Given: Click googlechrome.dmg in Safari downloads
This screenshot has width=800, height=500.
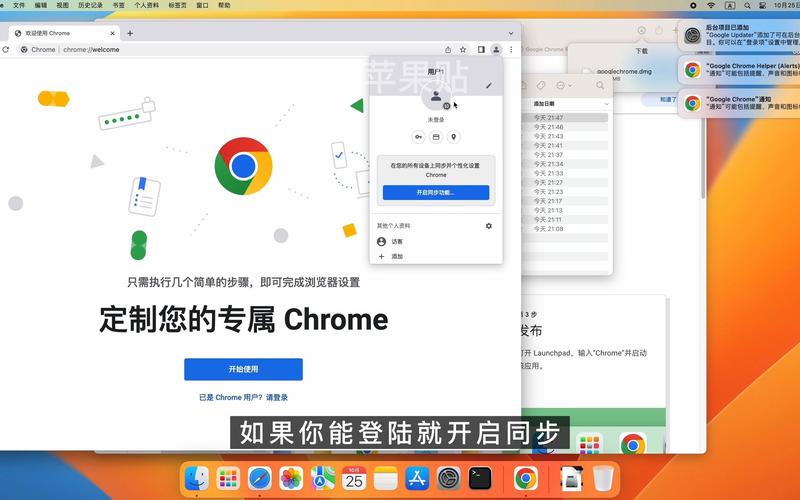Looking at the screenshot, I should [x=623, y=72].
